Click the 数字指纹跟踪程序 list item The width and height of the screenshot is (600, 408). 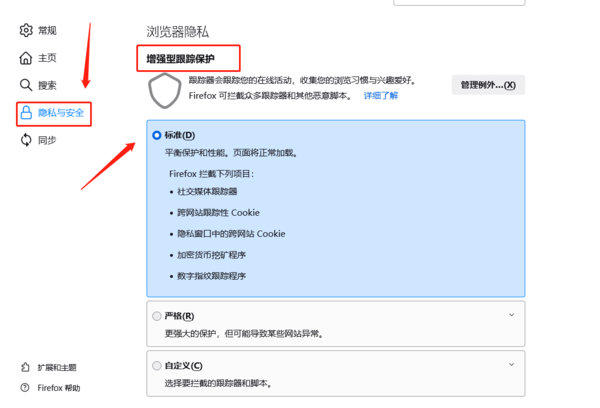point(211,276)
